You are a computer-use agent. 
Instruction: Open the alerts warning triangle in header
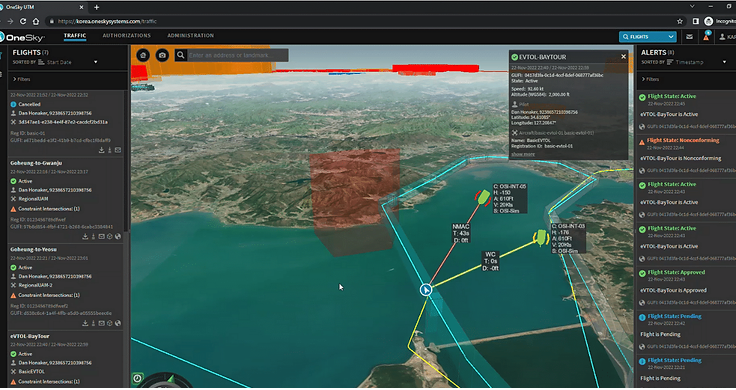point(705,37)
